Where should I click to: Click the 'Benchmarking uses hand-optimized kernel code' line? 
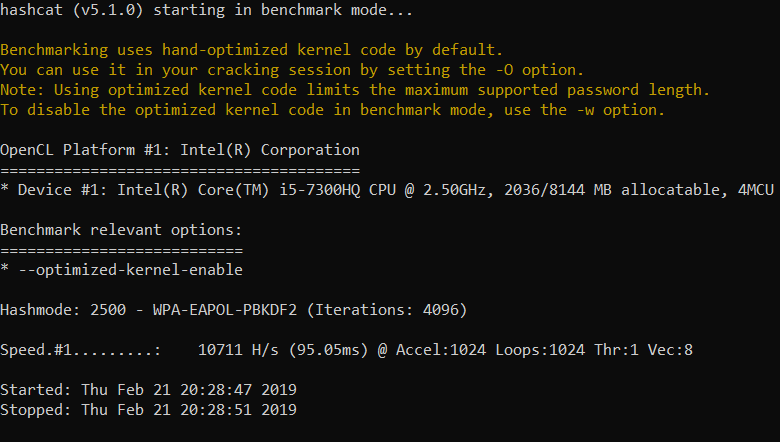click(252, 49)
